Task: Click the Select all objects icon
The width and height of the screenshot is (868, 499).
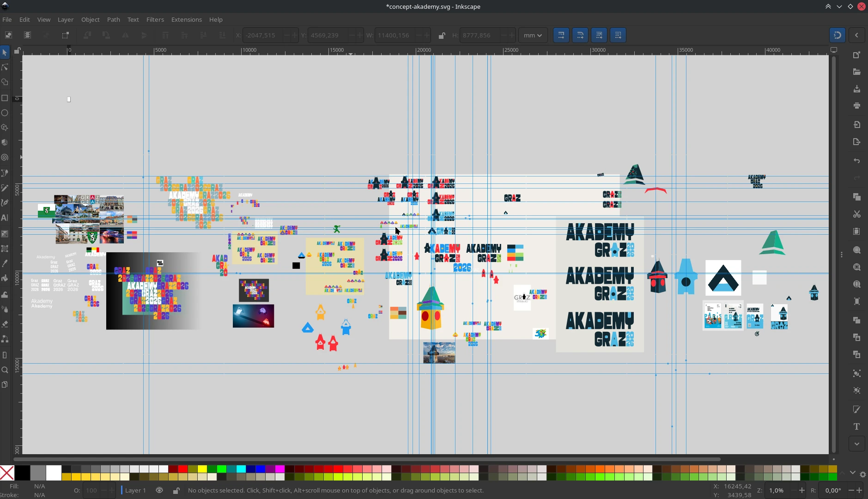Action: 8,35
